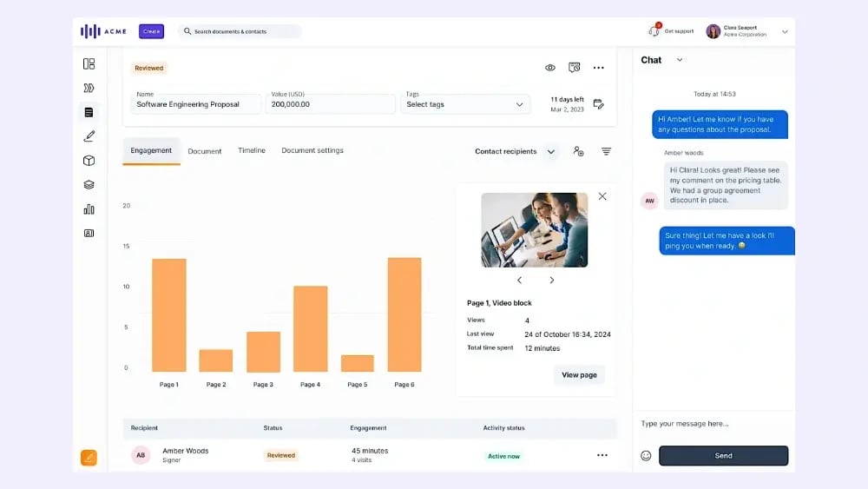Click the Page 5 bar in chart

(357, 363)
